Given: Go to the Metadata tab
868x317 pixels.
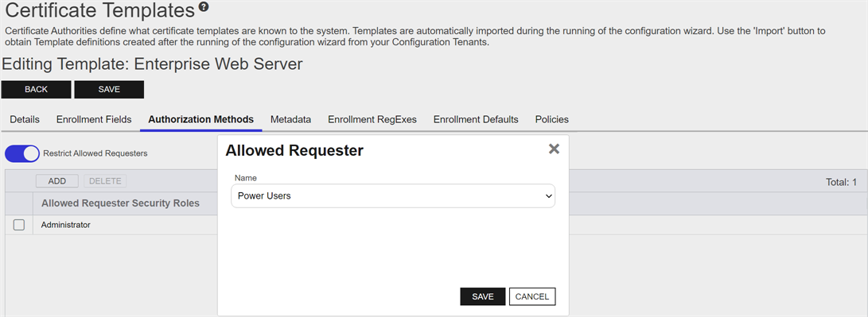Looking at the screenshot, I should coord(290,119).
